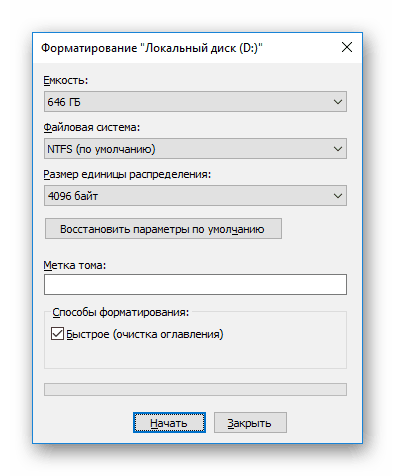Expand the Размер единицы распределения combo box
This screenshot has width=395, height=476.
click(195, 196)
